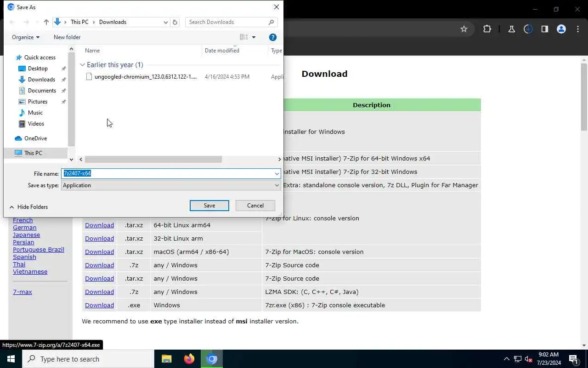Select OneDrive in navigation pane
The width and height of the screenshot is (588, 368).
click(x=35, y=138)
